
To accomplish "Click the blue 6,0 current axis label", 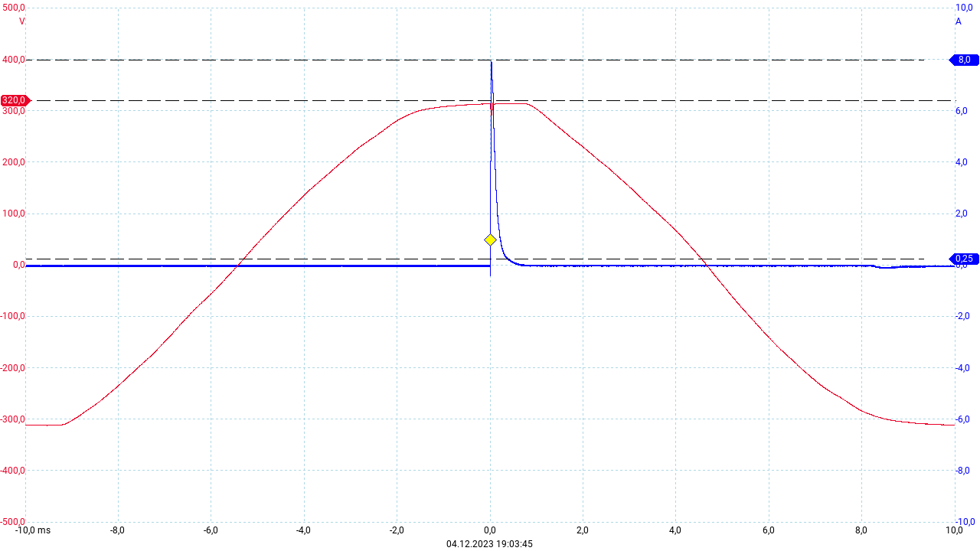I will pyautogui.click(x=963, y=111).
